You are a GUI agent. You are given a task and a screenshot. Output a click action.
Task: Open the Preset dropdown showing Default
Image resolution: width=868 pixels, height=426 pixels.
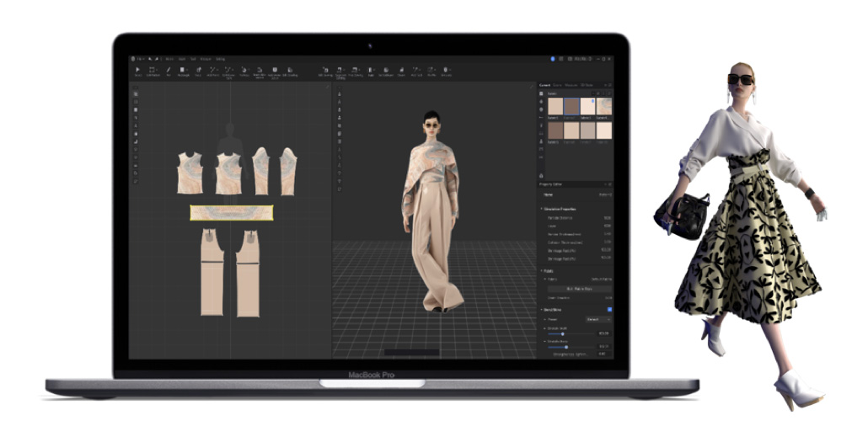tap(598, 319)
